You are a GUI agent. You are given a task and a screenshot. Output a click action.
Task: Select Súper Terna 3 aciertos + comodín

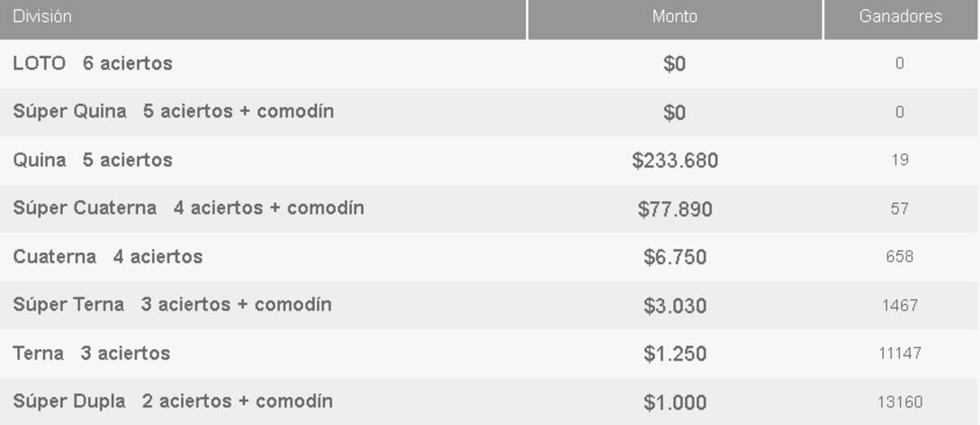(x=171, y=305)
